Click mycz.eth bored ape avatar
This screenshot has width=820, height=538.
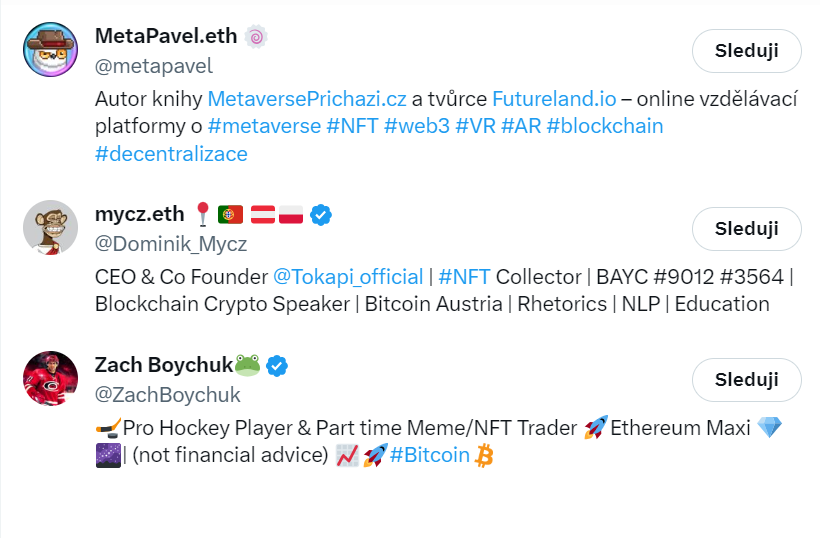point(50,227)
